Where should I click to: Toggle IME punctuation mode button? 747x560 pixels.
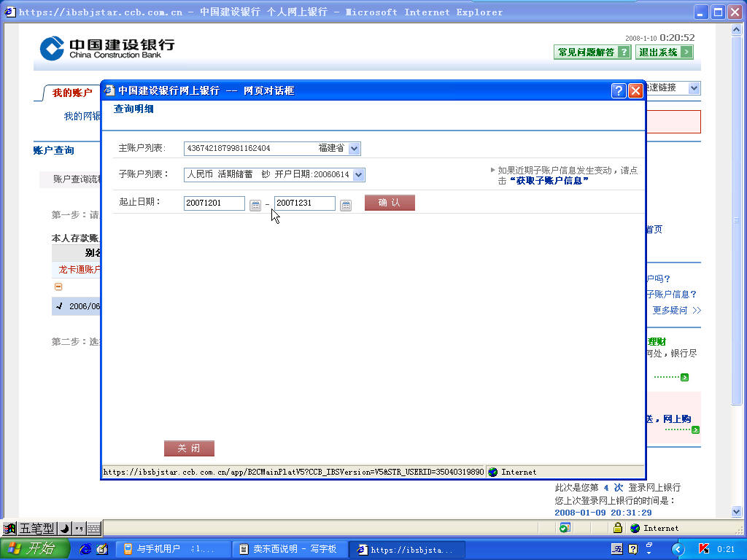tap(79, 529)
